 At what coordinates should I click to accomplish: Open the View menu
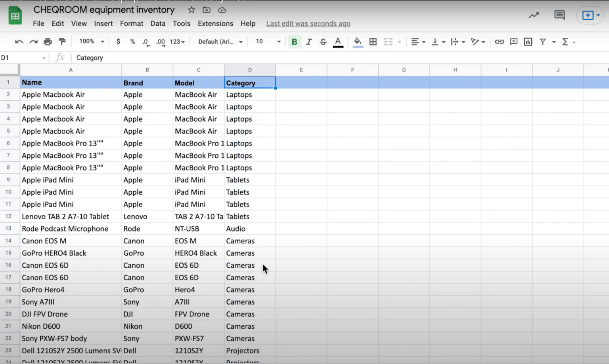pos(79,23)
